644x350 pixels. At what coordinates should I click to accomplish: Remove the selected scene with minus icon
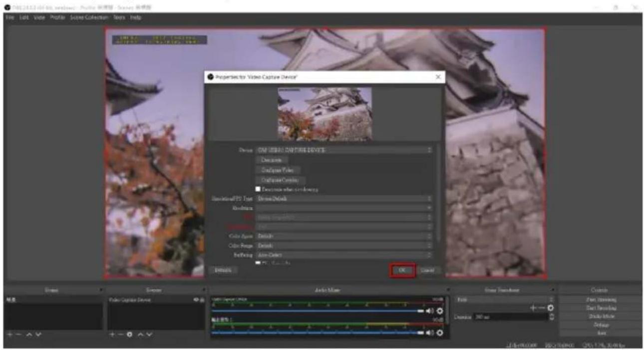tap(19, 334)
